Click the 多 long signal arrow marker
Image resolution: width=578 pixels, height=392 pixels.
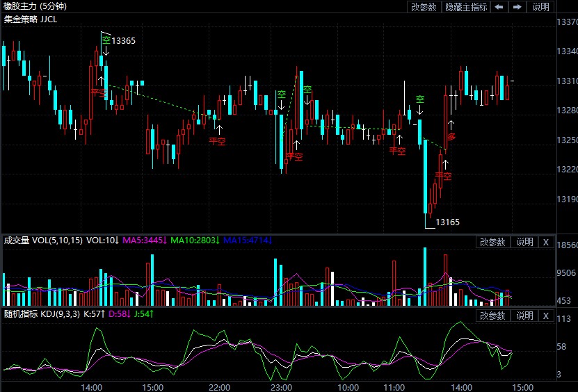[451, 137]
